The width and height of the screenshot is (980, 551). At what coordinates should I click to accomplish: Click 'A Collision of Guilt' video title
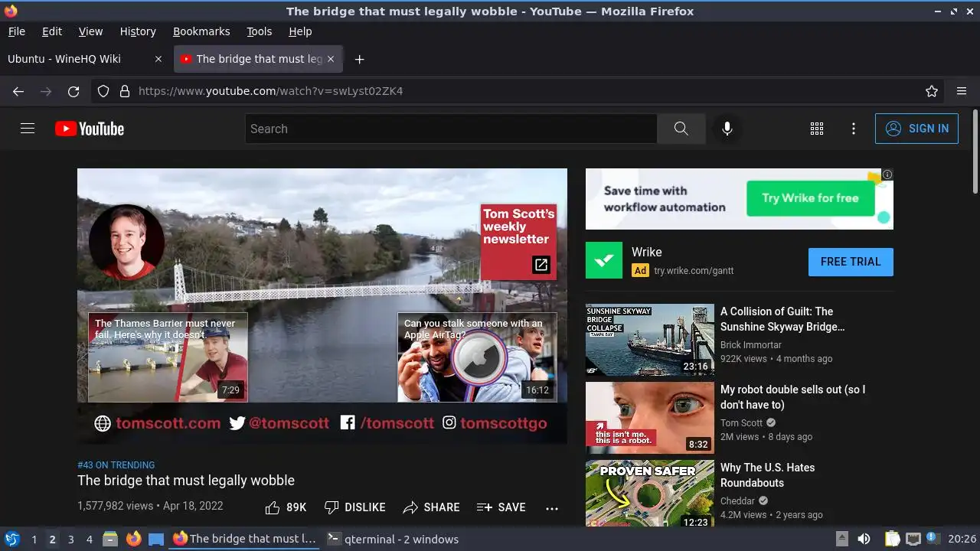click(782, 319)
